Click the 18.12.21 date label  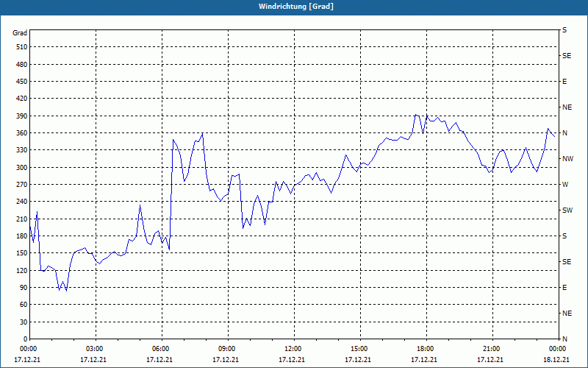(x=558, y=359)
